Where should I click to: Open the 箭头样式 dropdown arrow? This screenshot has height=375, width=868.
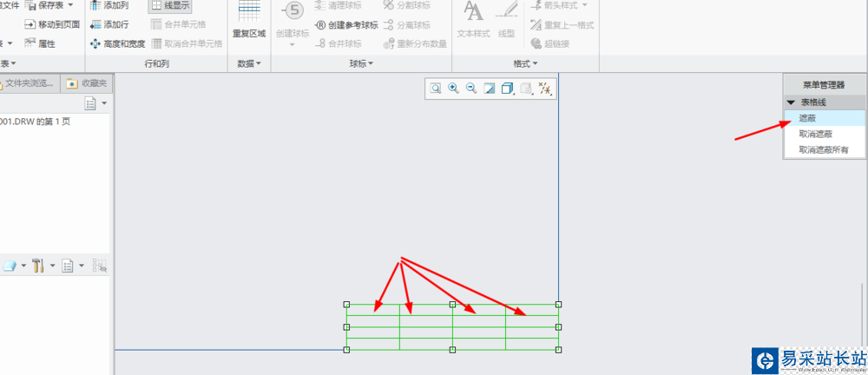coord(584,5)
